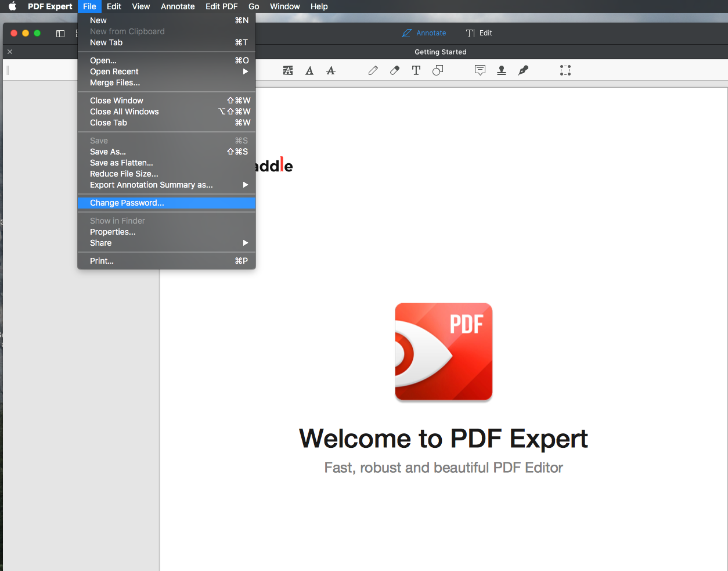728x571 pixels.
Task: Choose Properties... menu item
Action: (x=167, y=232)
